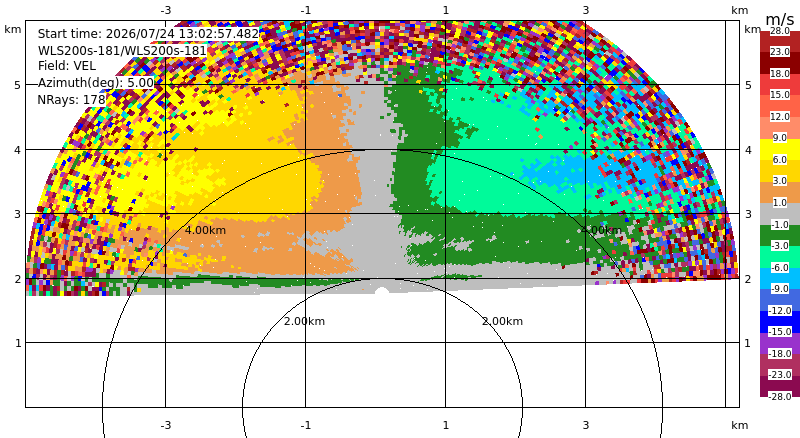Select the Azimuth(deg): 5.00 label
This screenshot has width=800, height=438.
coord(96,83)
